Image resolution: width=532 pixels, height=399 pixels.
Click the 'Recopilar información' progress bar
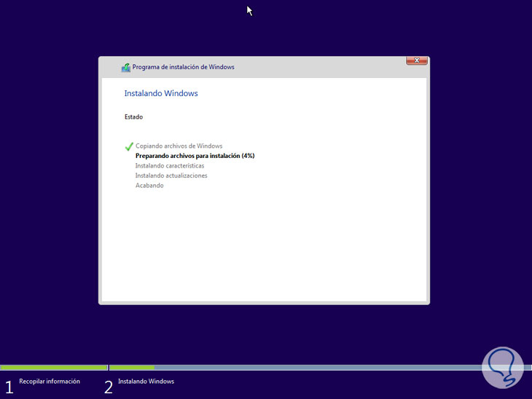54,368
